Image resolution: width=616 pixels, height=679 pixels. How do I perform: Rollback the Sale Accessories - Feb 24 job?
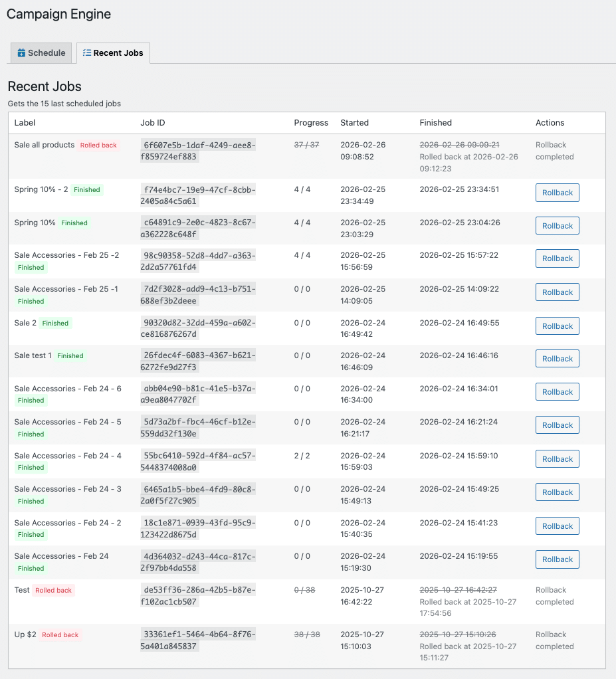tap(557, 559)
